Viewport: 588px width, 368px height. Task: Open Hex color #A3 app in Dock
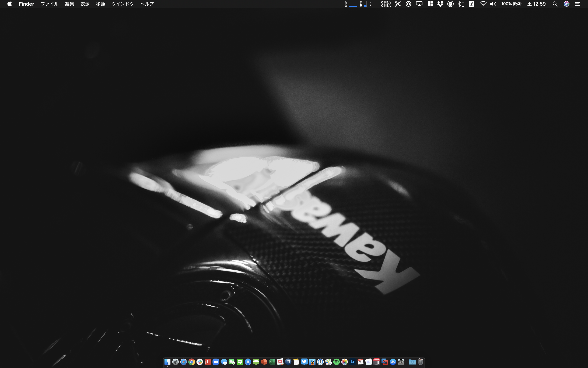(x=369, y=362)
